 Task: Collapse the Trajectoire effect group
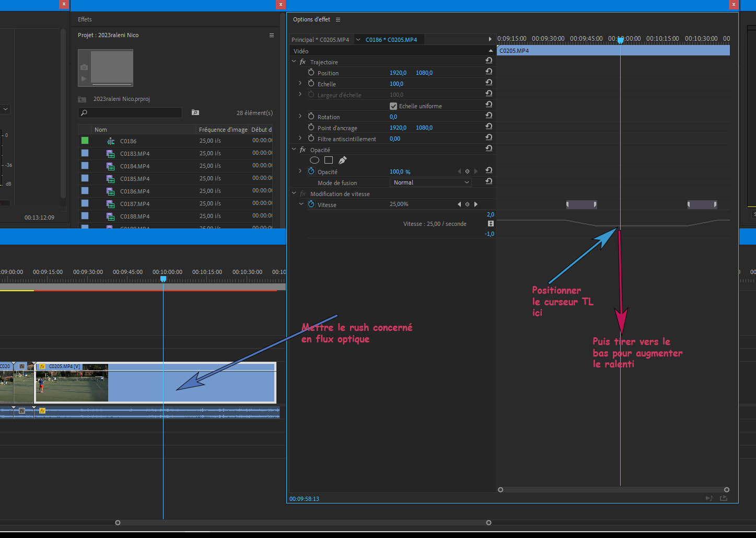pos(294,62)
